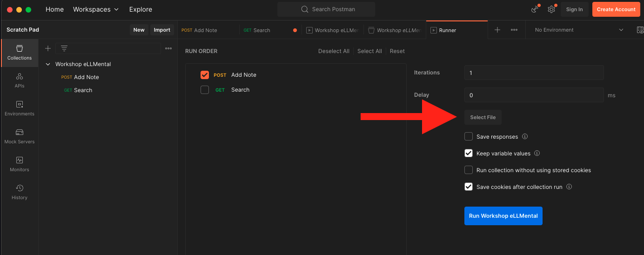The width and height of the screenshot is (644, 255).
Task: Click the Save responses info icon
Action: pyautogui.click(x=525, y=137)
